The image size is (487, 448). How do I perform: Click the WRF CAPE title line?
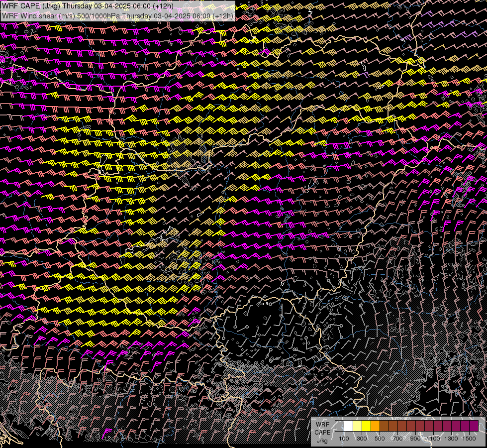tap(88, 5)
